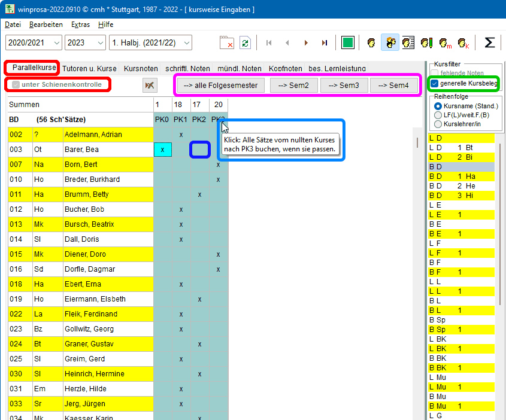506x420 pixels.
Task: Toggle the generelle Kursbelegung checkbox
Action: [435, 83]
